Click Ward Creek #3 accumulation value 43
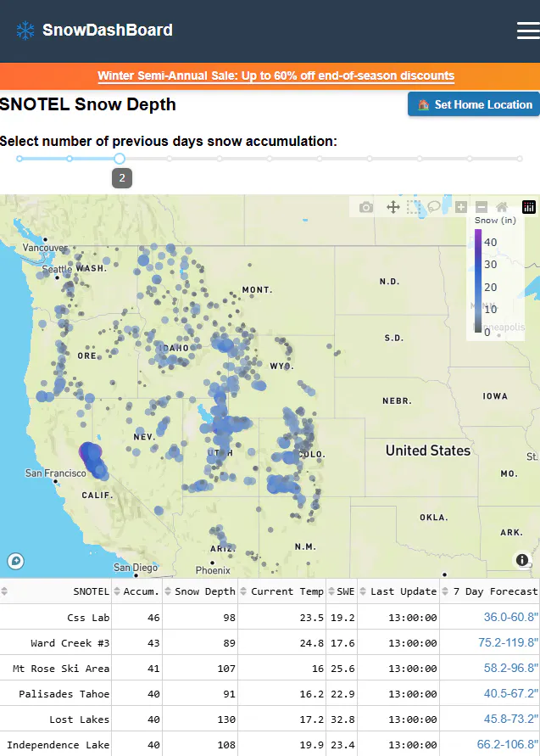Image resolution: width=540 pixels, height=756 pixels. [x=153, y=643]
